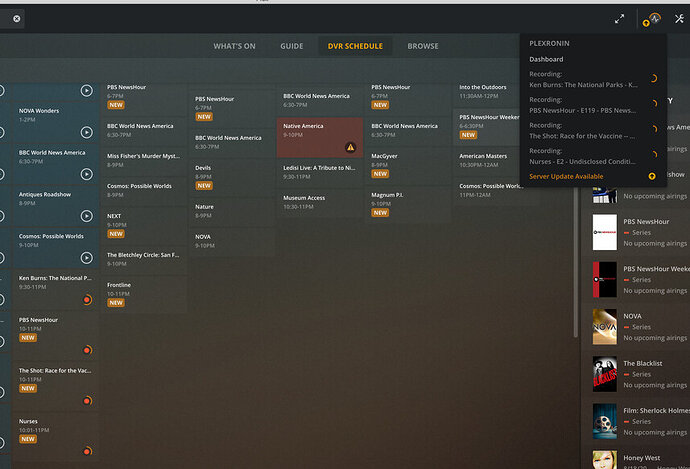Open Ledisi Live tribute card
This screenshot has width=690, height=469.
[x=320, y=172]
